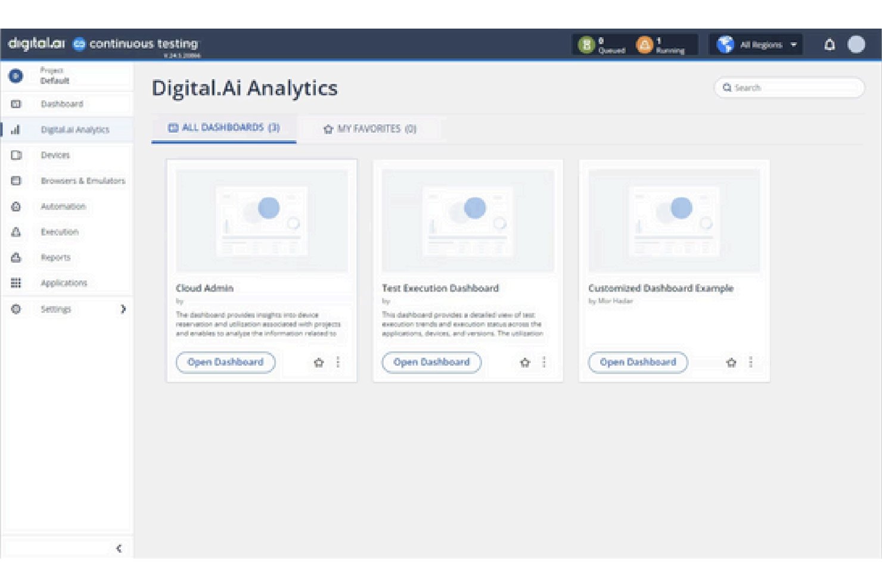Go to Execution in the sidebar
The width and height of the screenshot is (882, 588).
(x=60, y=232)
